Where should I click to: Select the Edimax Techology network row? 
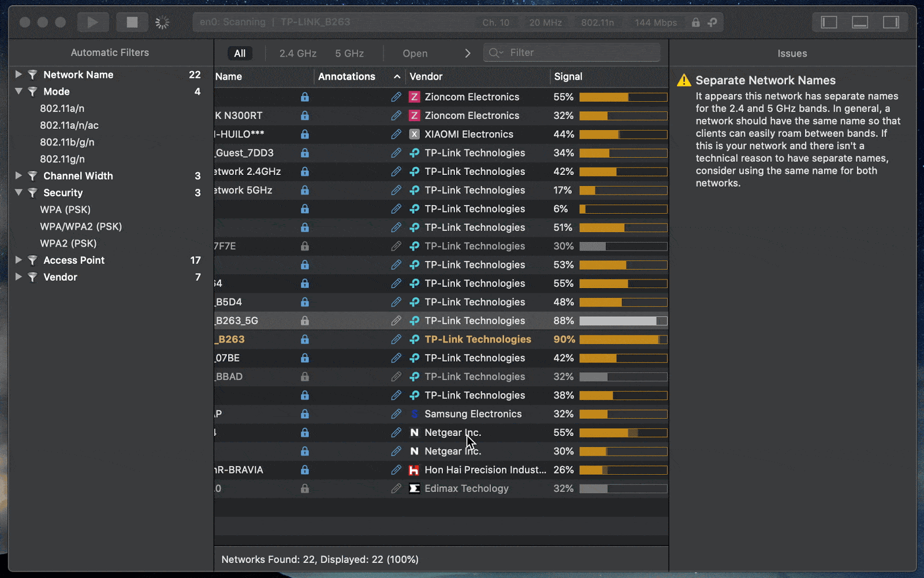(x=441, y=488)
